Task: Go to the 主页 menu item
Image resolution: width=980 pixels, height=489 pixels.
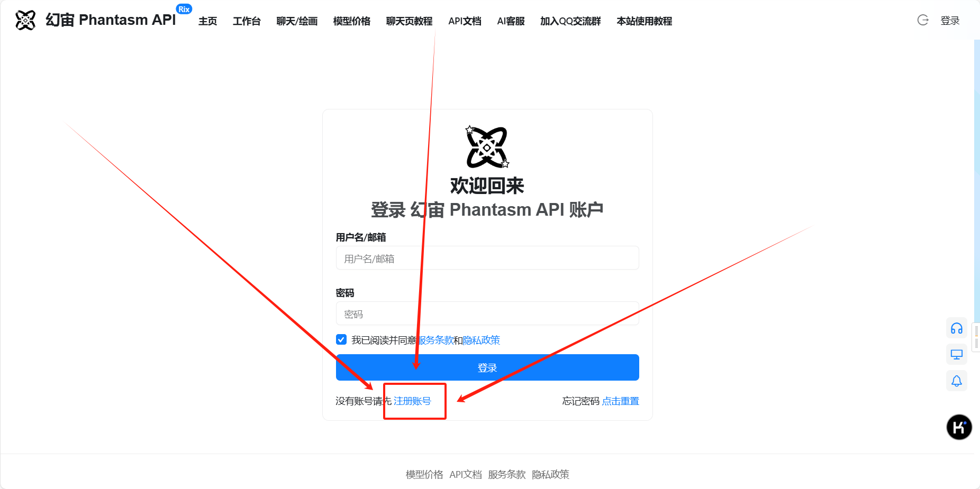Action: (208, 21)
